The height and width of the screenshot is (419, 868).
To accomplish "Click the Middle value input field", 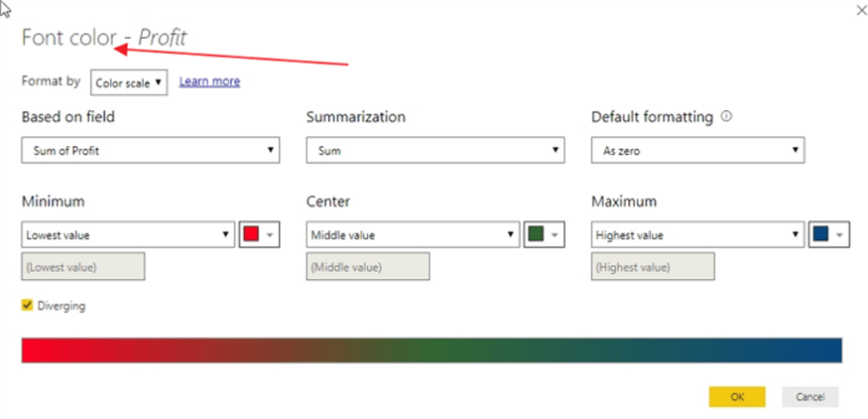I will (x=368, y=267).
